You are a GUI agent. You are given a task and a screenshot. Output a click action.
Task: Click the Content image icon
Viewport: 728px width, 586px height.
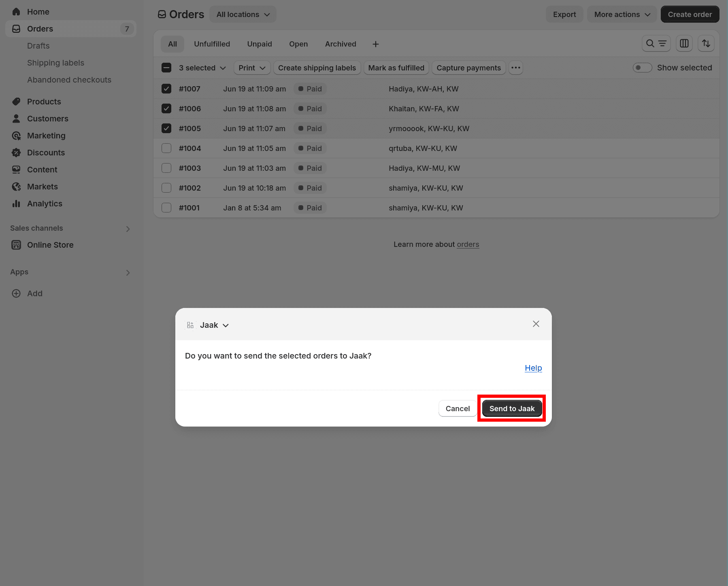(x=16, y=170)
